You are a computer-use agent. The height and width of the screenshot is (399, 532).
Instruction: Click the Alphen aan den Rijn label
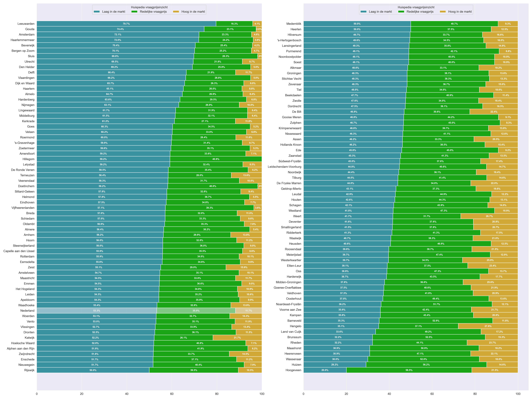click(x=21, y=348)
